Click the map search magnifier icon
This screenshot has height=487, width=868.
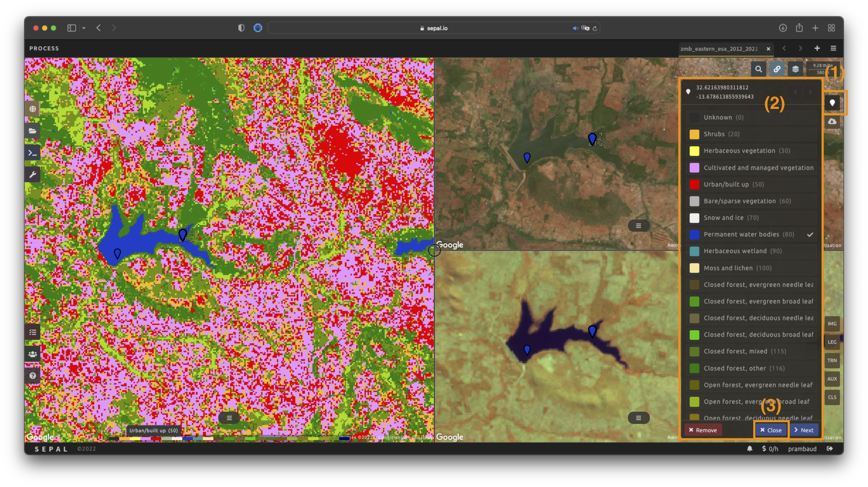pos(758,69)
